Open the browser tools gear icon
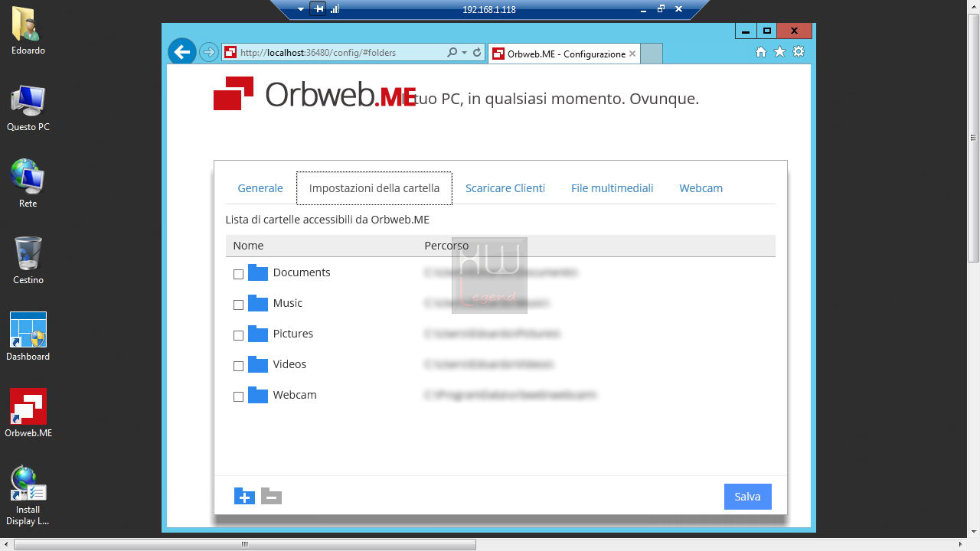The width and height of the screenshot is (980, 551). (x=799, y=52)
